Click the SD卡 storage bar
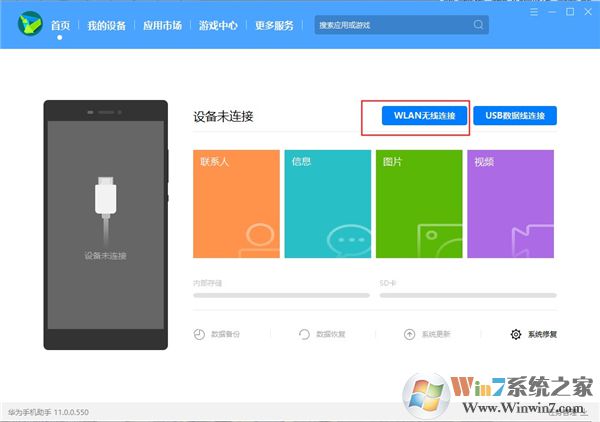The height and width of the screenshot is (422, 600). click(468, 295)
